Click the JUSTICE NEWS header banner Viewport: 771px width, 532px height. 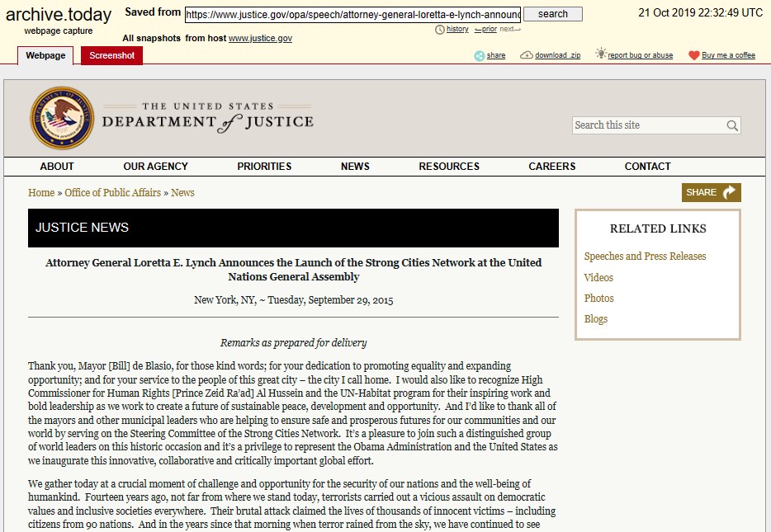click(x=293, y=228)
